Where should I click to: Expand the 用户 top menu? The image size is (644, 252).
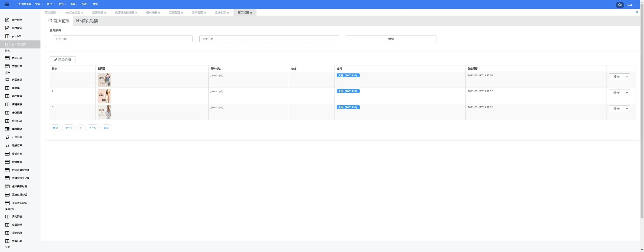pyautogui.click(x=51, y=4)
